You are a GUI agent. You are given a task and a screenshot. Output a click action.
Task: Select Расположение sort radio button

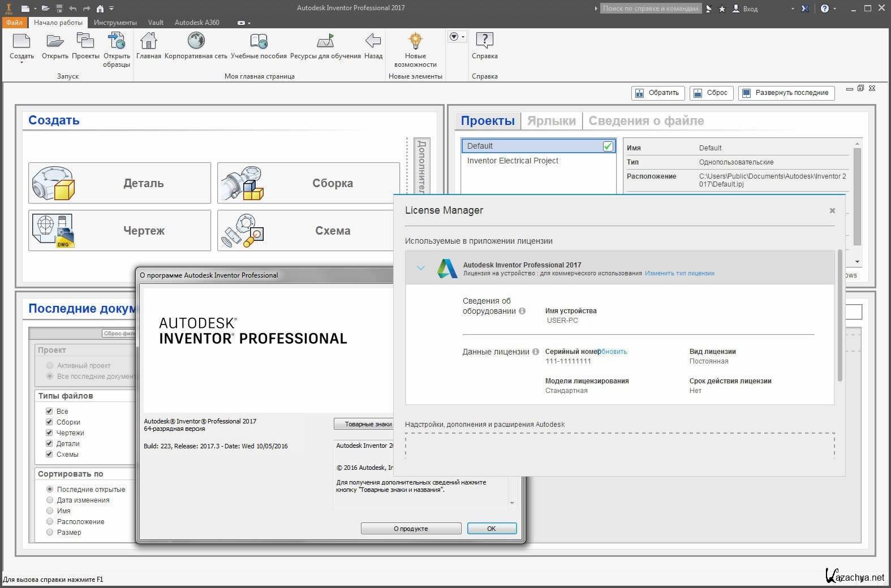click(x=50, y=521)
